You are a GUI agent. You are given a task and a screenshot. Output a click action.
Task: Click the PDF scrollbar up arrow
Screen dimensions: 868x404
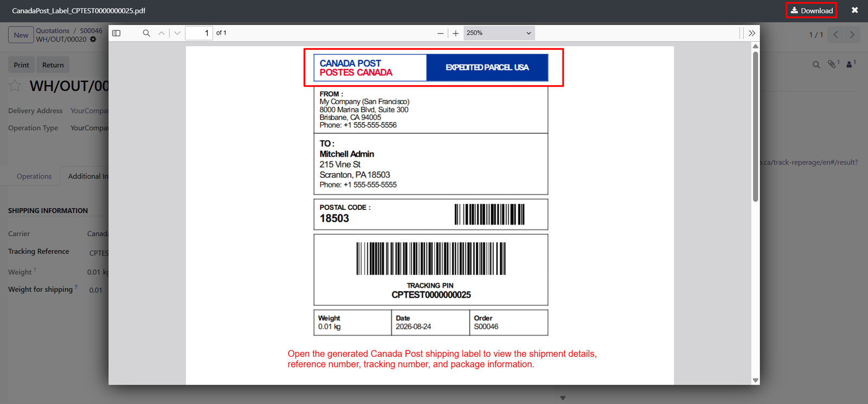756,46
